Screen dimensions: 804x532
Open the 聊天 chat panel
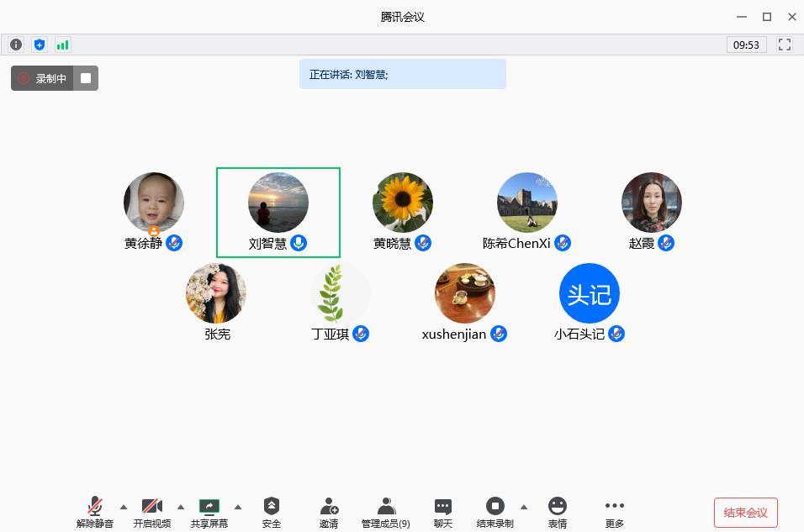coord(443,512)
